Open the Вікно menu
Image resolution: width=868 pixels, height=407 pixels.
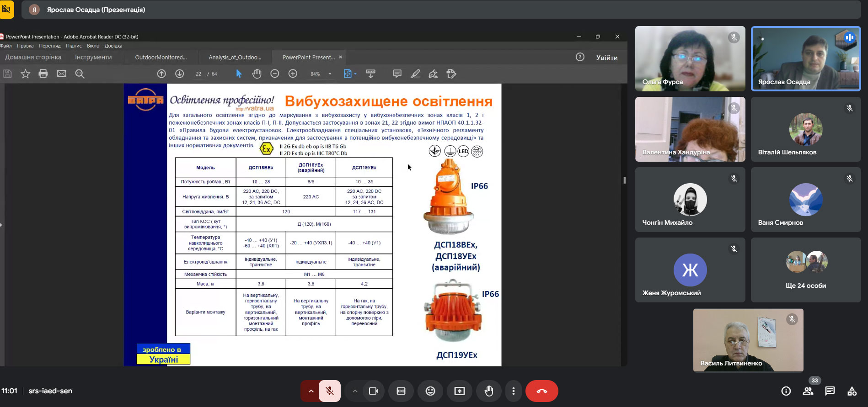tap(93, 46)
